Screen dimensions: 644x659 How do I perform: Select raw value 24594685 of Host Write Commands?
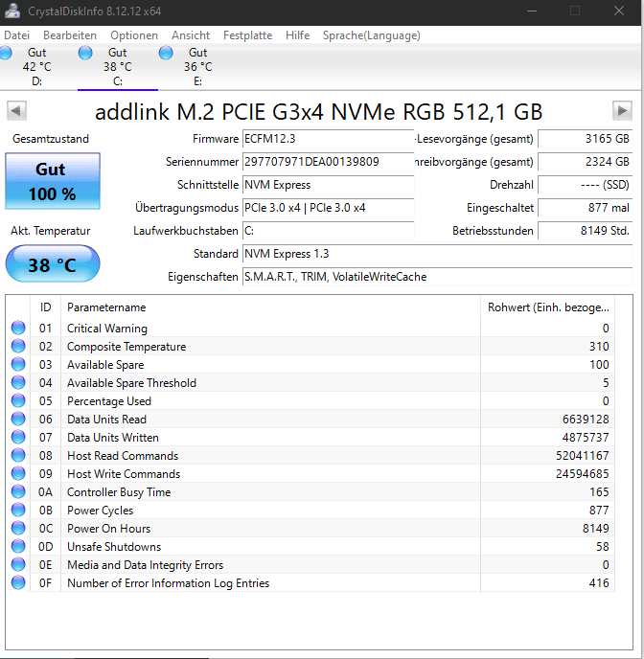pos(583,473)
